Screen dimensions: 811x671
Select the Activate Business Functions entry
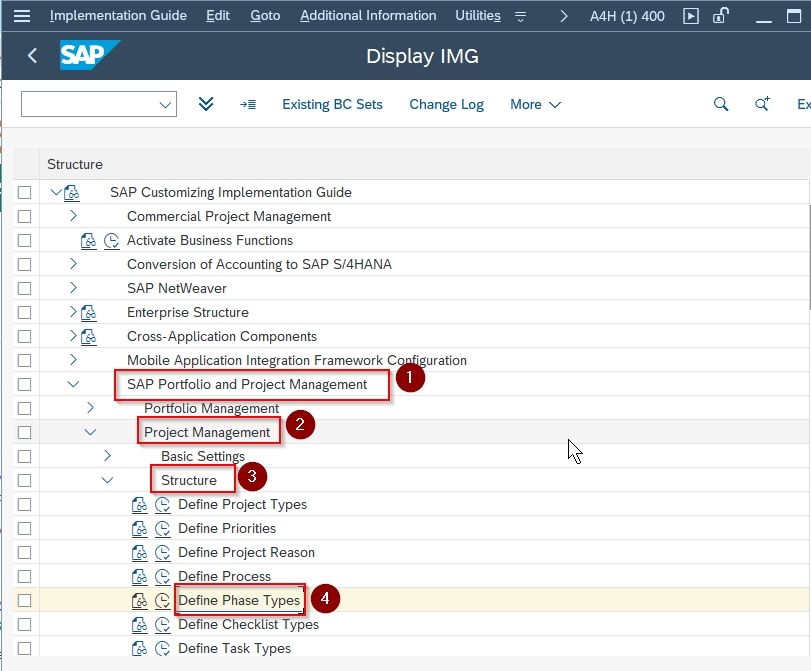click(x=210, y=241)
